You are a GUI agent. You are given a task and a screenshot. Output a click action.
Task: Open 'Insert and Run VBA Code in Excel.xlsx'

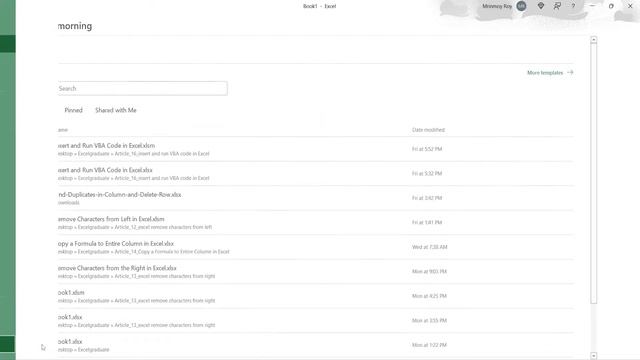pyautogui.click(x=315, y=174)
